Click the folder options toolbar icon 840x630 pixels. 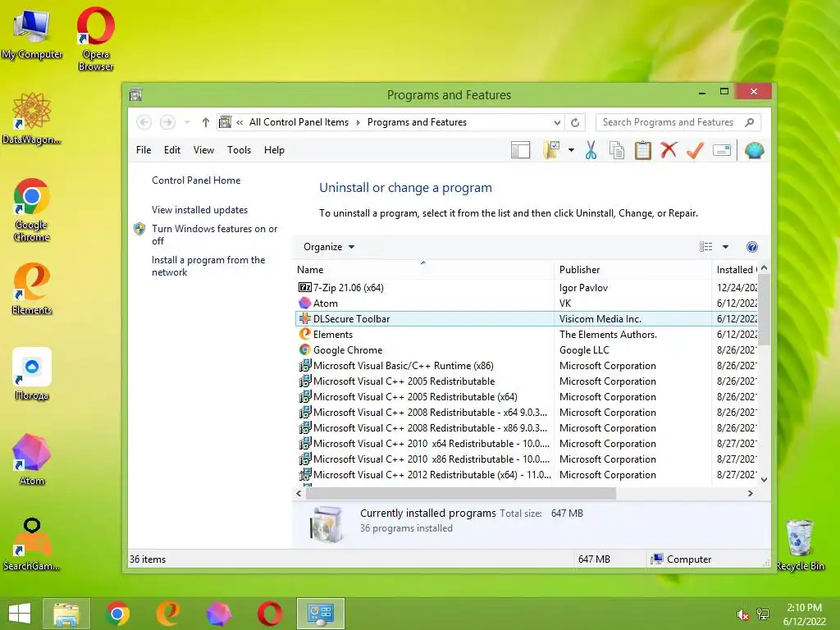pyautogui.click(x=551, y=151)
